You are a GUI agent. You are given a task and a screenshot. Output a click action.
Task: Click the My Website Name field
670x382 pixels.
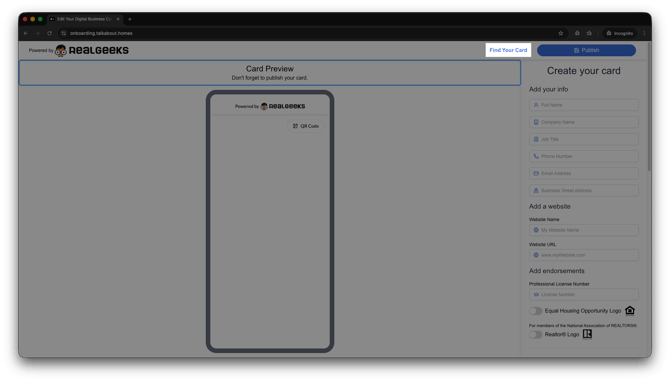[x=584, y=230]
